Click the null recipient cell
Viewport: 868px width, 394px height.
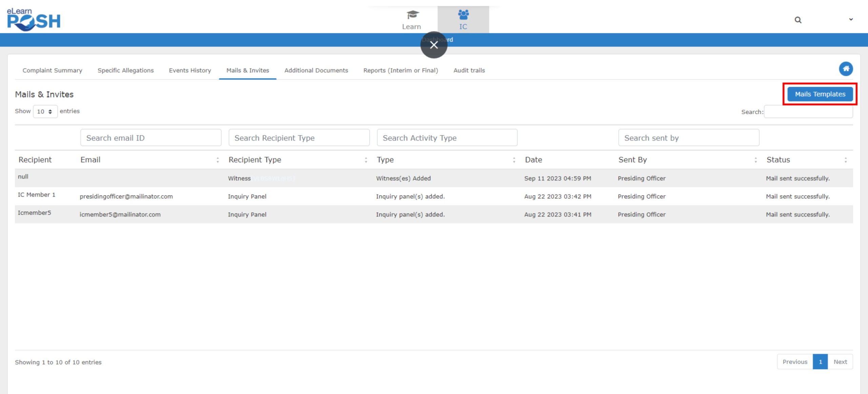pos(23,177)
